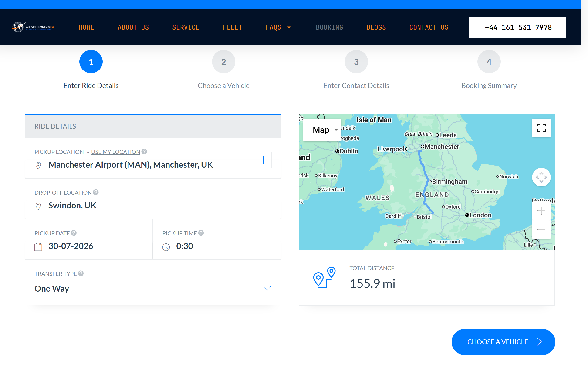Toggle fullscreen view on the map
588x369 pixels.
coord(541,128)
